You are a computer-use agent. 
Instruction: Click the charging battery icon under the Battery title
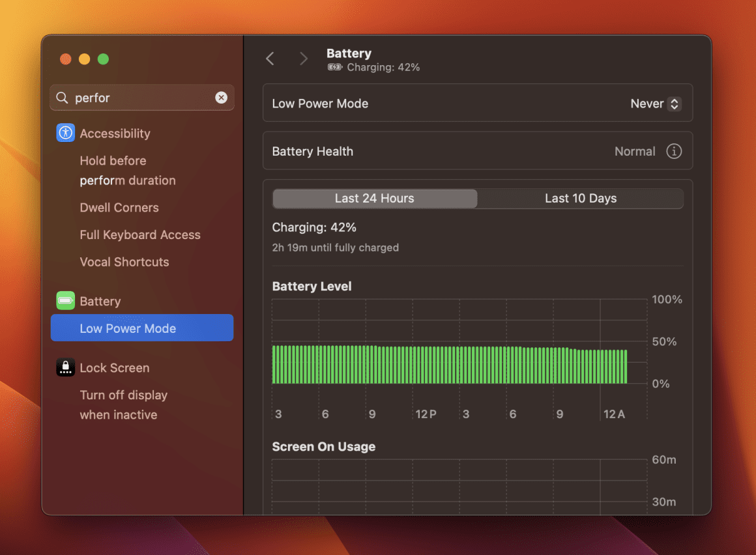click(x=334, y=66)
